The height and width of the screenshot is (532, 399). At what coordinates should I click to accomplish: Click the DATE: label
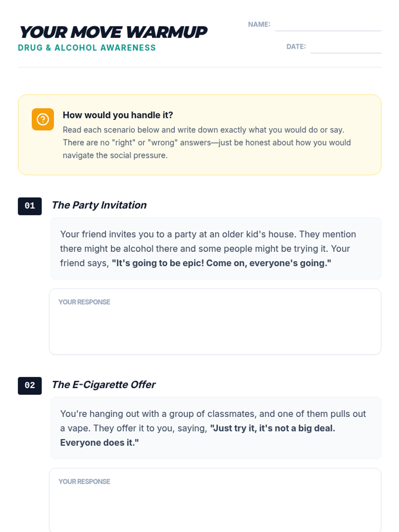(296, 47)
